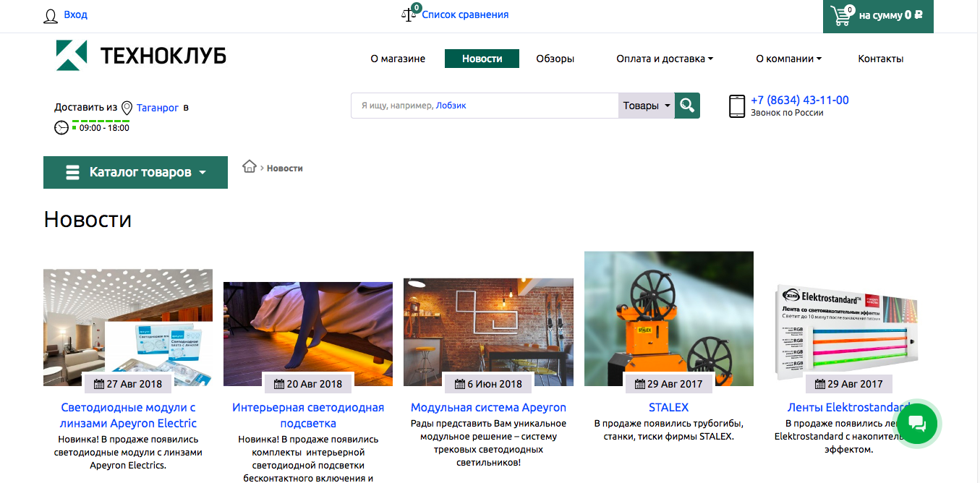Open the STALEX news thumbnail image
The height and width of the screenshot is (483, 980).
point(668,318)
